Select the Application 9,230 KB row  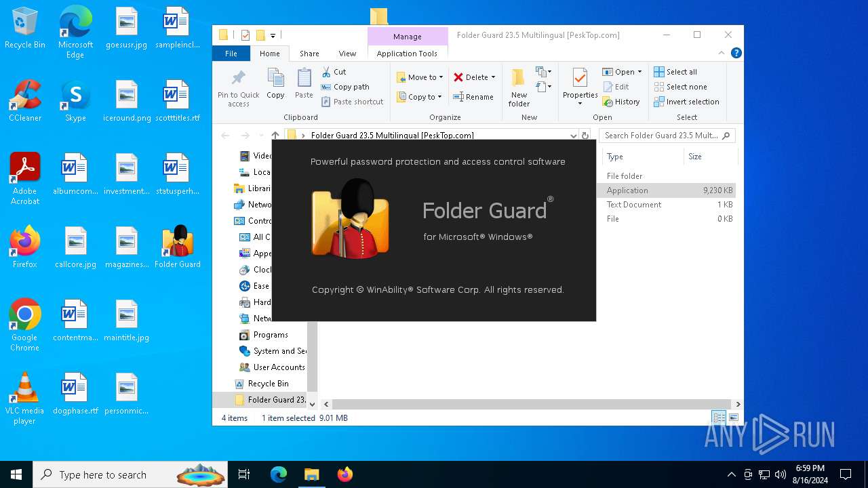pos(666,190)
